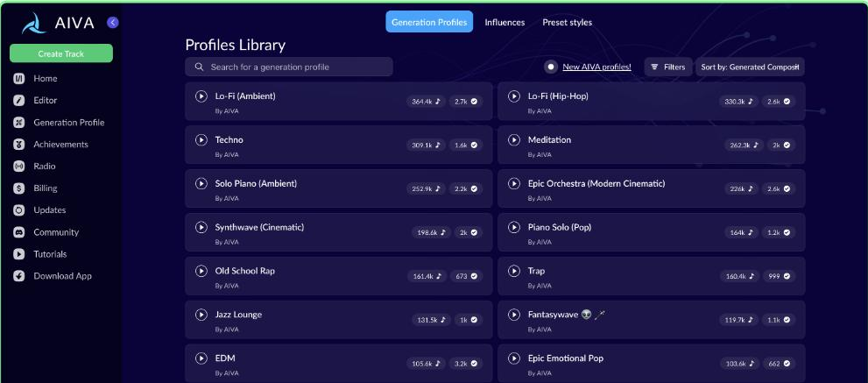Switch to the Generation Profiles tab
The image size is (868, 383).
tap(429, 22)
